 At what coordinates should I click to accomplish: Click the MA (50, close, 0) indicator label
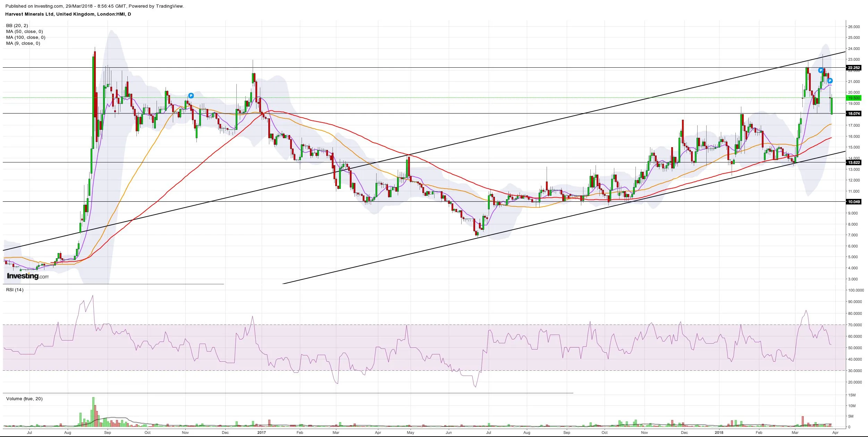24,32
